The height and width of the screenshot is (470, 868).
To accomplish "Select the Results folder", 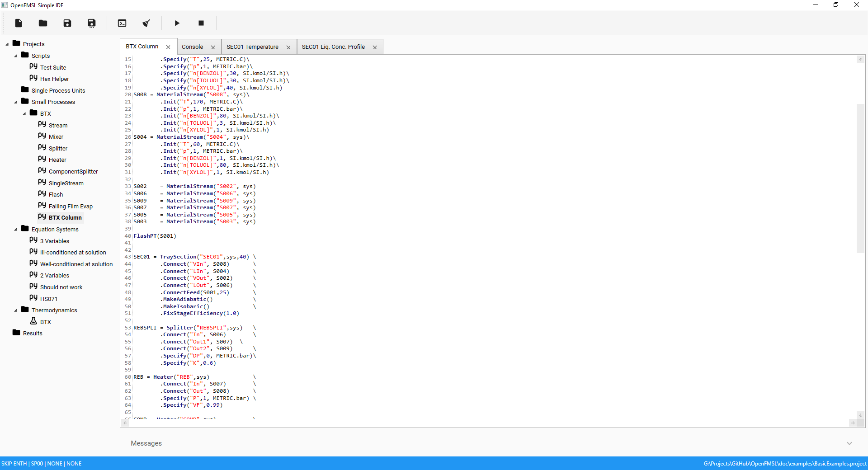I will [33, 334].
